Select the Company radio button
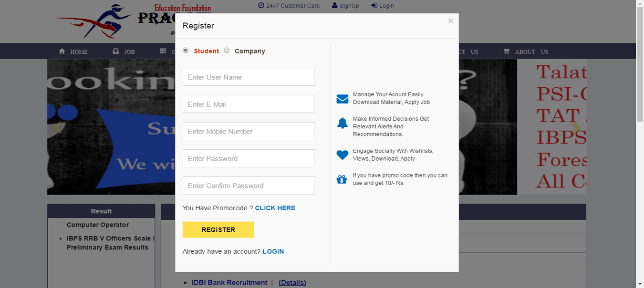The height and width of the screenshot is (288, 644). pos(227,50)
